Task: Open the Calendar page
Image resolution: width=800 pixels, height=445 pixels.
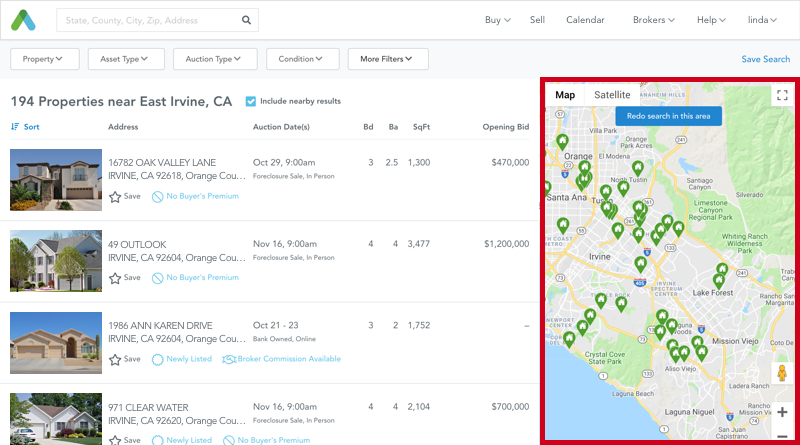Action: pos(585,20)
